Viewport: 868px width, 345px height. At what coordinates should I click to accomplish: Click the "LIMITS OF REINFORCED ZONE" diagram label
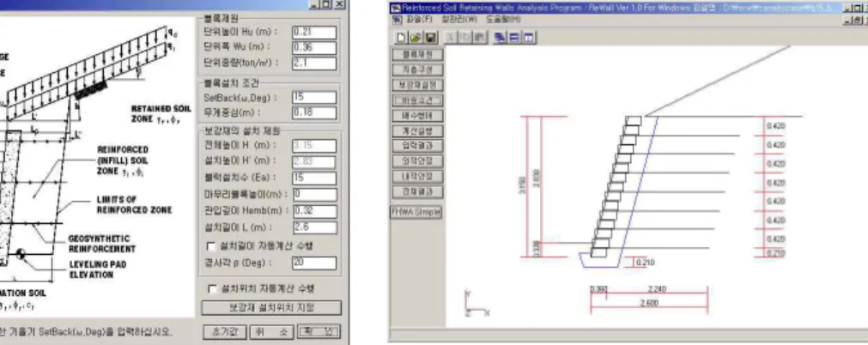tap(134, 204)
